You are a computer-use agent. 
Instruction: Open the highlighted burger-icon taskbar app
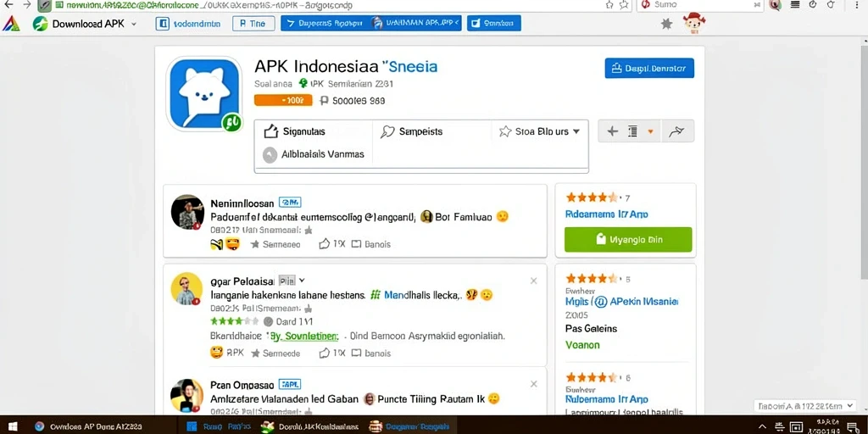point(409,427)
